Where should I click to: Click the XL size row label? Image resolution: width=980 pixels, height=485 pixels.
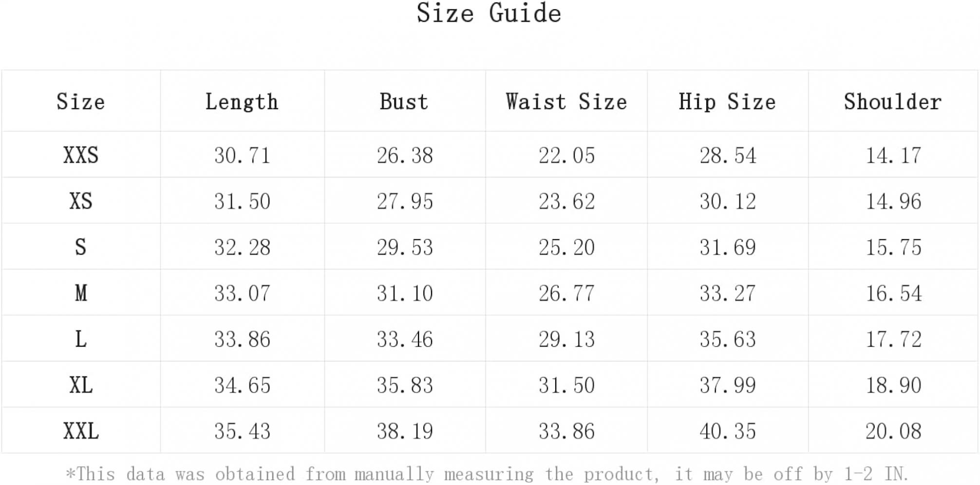(81, 385)
